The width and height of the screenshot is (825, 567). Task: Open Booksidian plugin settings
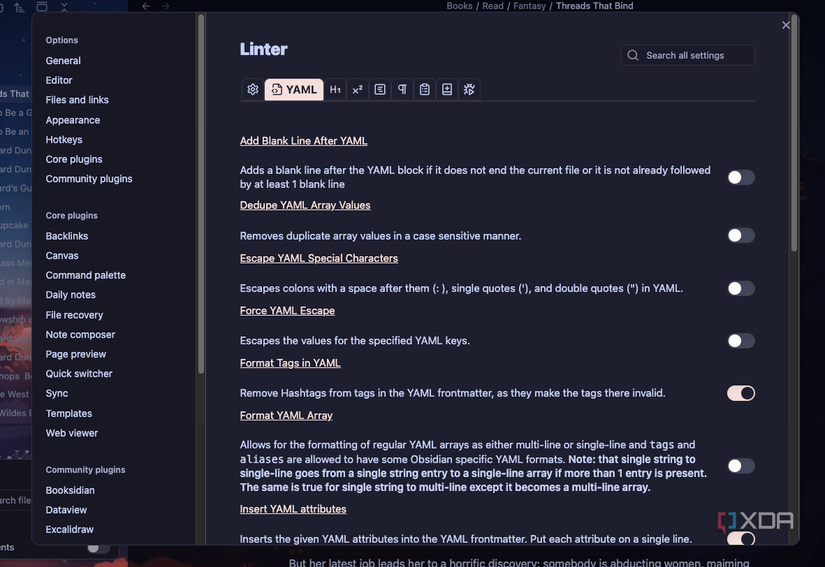coord(70,490)
